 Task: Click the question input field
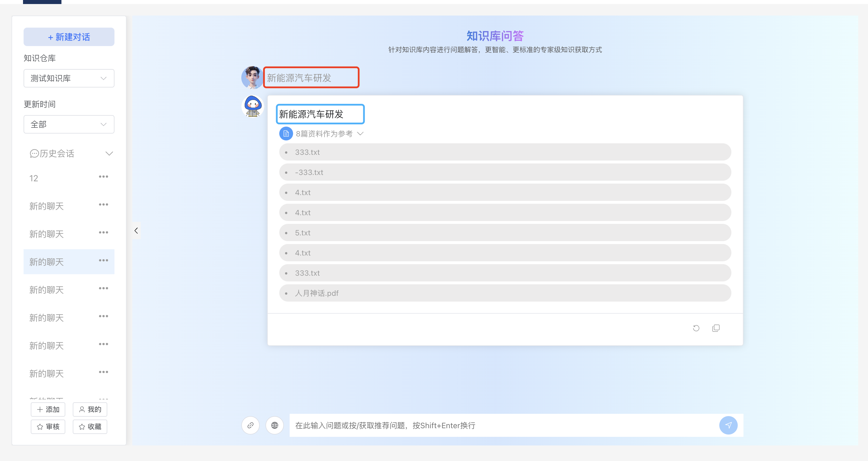(472, 425)
